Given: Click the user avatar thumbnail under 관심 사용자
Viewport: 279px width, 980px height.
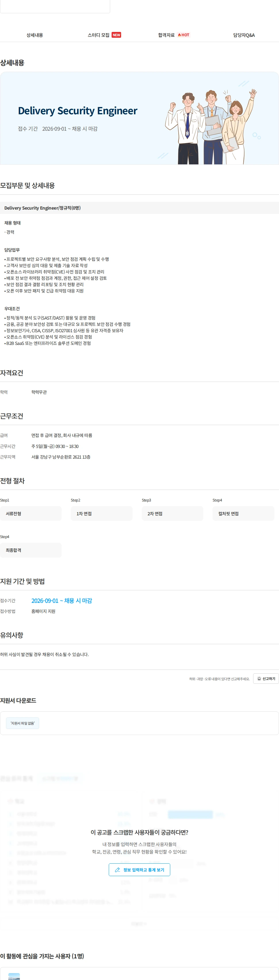Looking at the screenshot, I should pyautogui.click(x=14, y=977).
